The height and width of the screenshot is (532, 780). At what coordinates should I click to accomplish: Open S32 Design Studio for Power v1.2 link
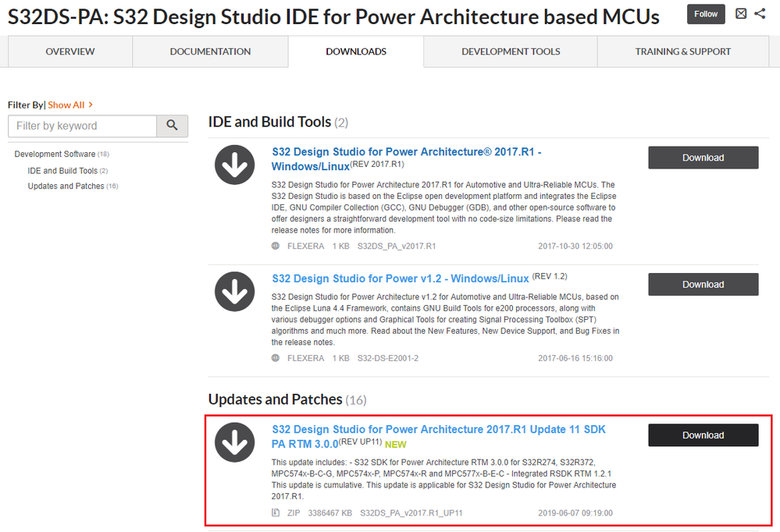point(401,278)
